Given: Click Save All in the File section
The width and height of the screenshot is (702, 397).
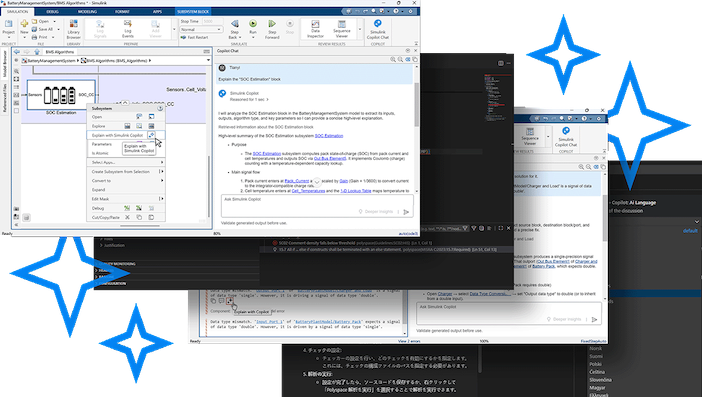Looking at the screenshot, I should point(42,29).
